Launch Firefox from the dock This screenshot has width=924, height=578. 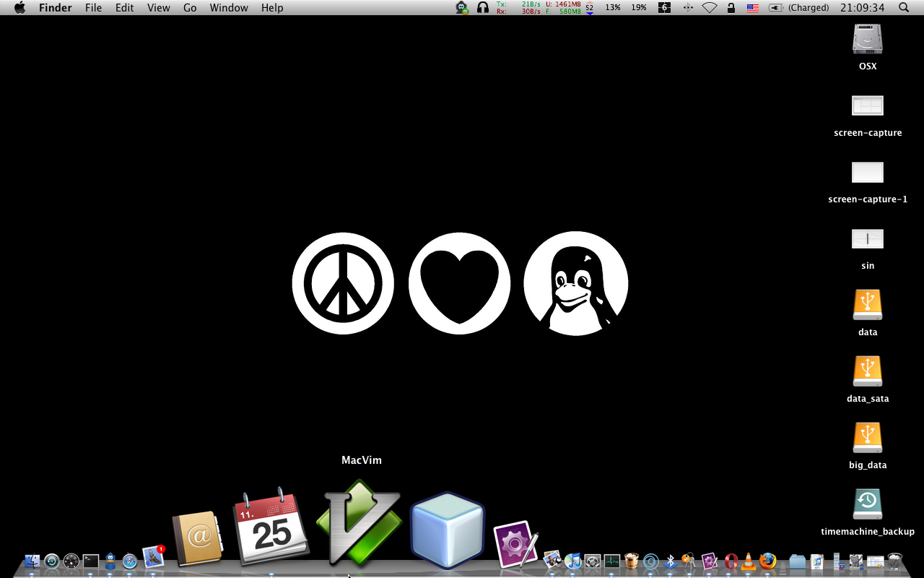pos(768,561)
